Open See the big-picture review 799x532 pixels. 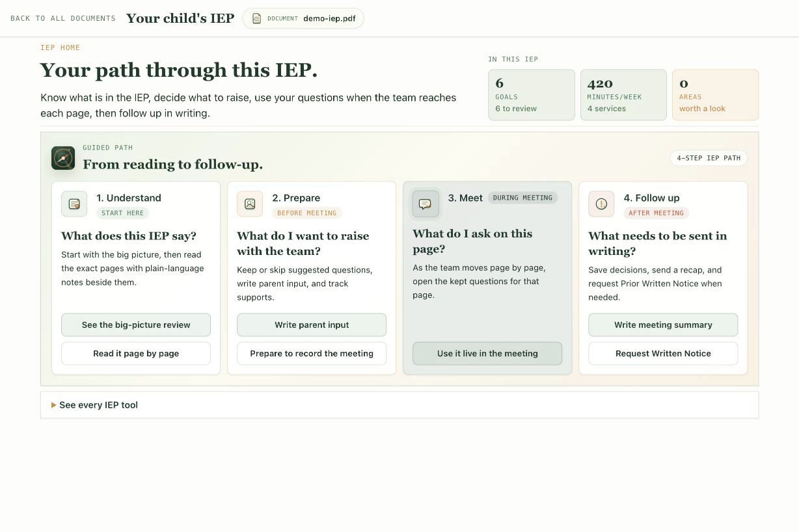click(x=136, y=325)
